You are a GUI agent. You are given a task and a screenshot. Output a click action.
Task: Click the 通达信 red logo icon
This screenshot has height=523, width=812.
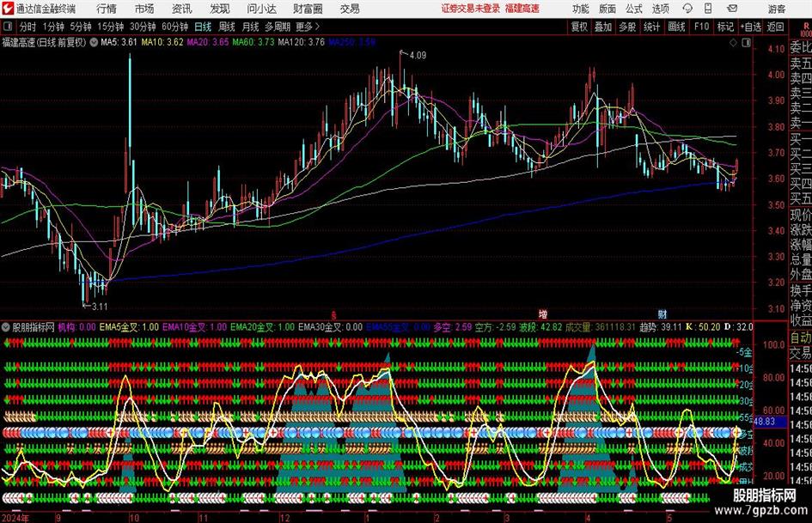point(8,9)
